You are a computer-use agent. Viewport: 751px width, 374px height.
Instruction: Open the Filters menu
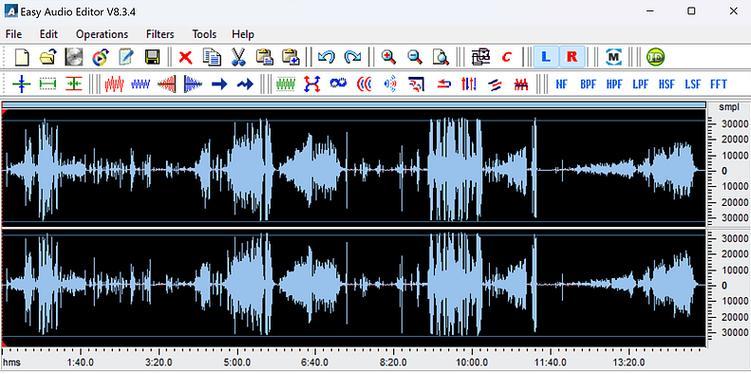[x=160, y=34]
